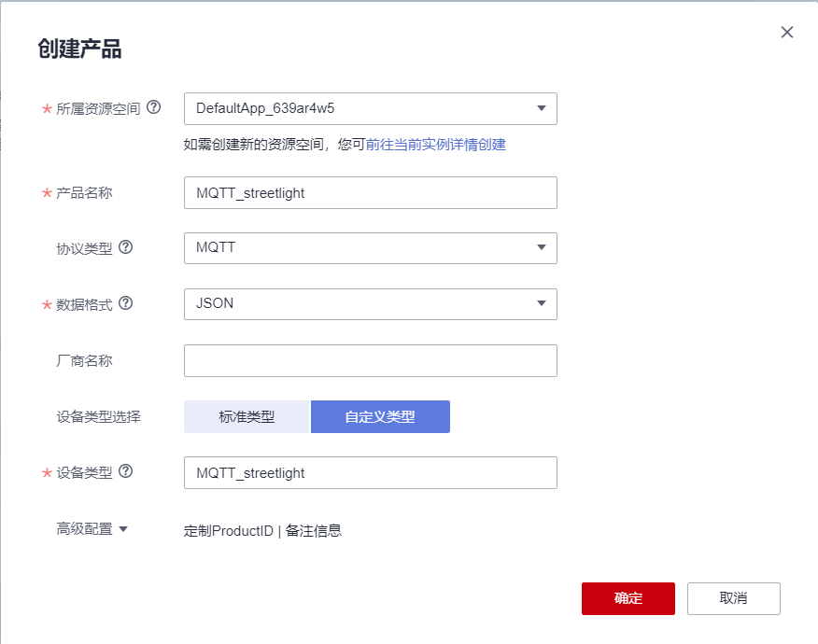Viewport: 818px width, 644px height.
Task: Click the 设备类型 text input field
Action: coord(370,472)
